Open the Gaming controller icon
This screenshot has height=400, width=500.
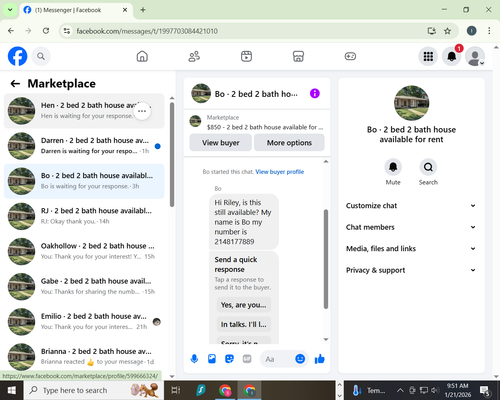click(350, 56)
